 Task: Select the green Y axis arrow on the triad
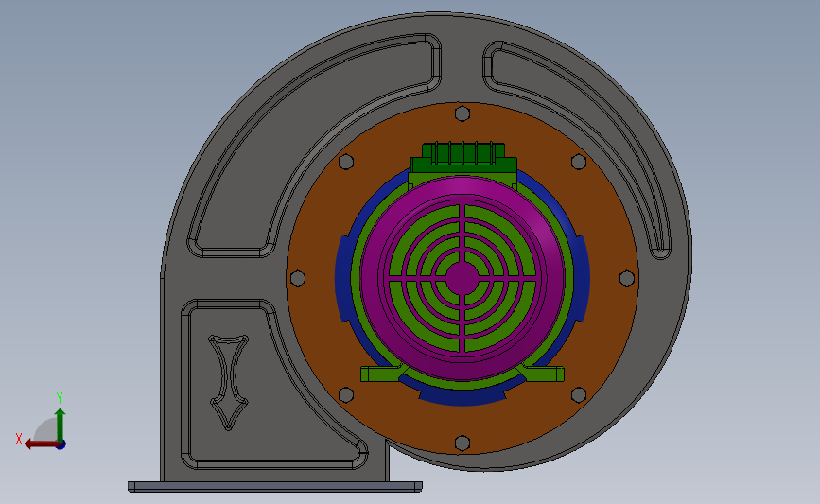[x=60, y=425]
